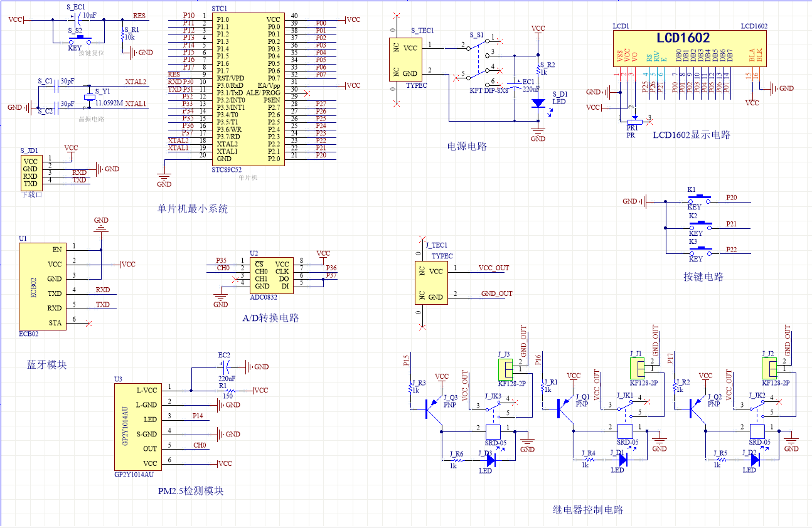Click the EA/Vpp pin label on STC89C52
The image size is (812, 528).
(269, 85)
